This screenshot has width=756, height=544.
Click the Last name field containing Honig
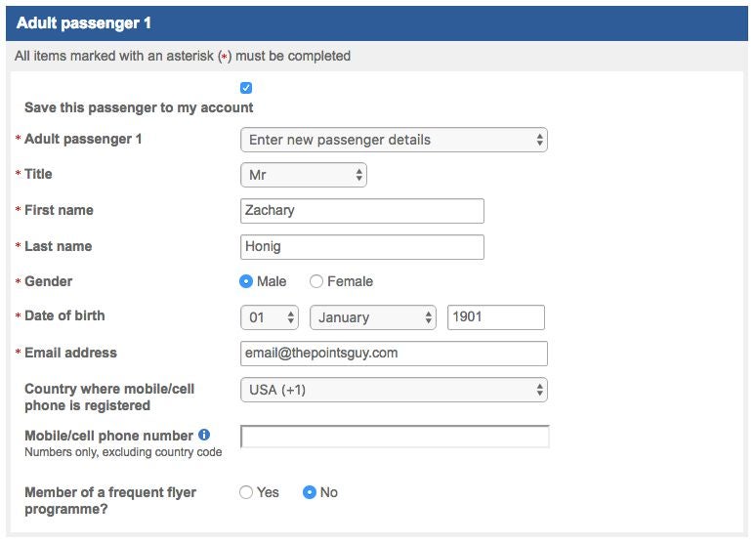tap(361, 247)
